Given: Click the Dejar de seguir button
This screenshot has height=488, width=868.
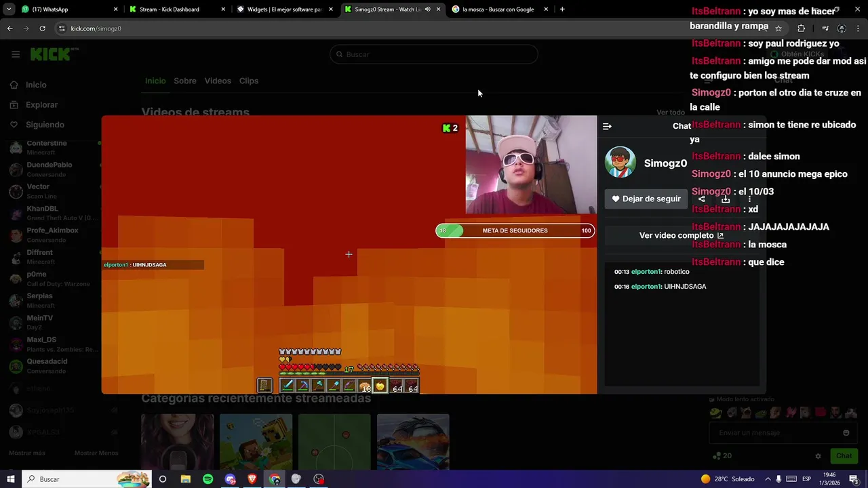Looking at the screenshot, I should [646, 199].
